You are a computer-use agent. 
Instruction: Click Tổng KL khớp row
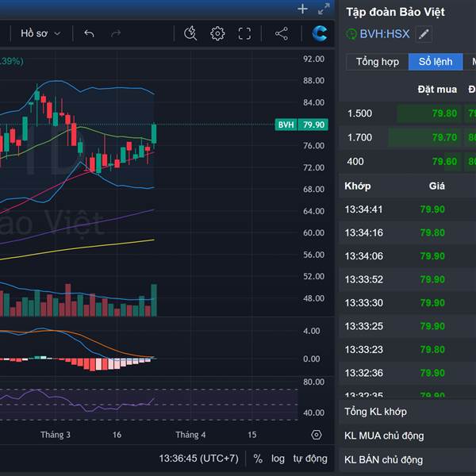[408, 412]
